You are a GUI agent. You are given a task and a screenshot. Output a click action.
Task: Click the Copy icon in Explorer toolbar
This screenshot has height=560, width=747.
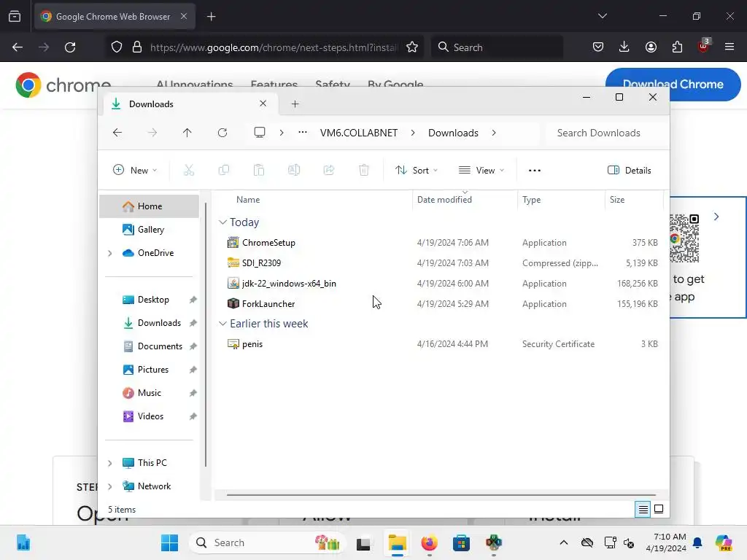pos(223,170)
